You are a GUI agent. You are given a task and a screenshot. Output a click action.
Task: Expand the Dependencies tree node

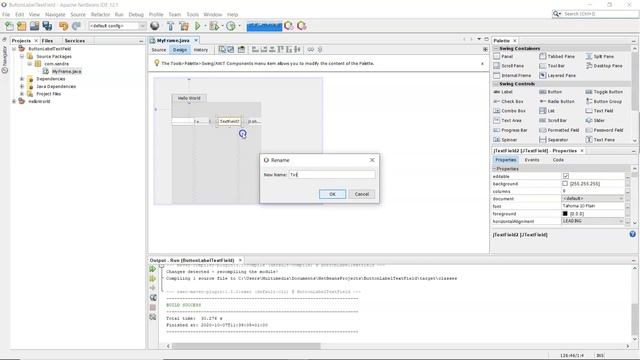click(22, 79)
